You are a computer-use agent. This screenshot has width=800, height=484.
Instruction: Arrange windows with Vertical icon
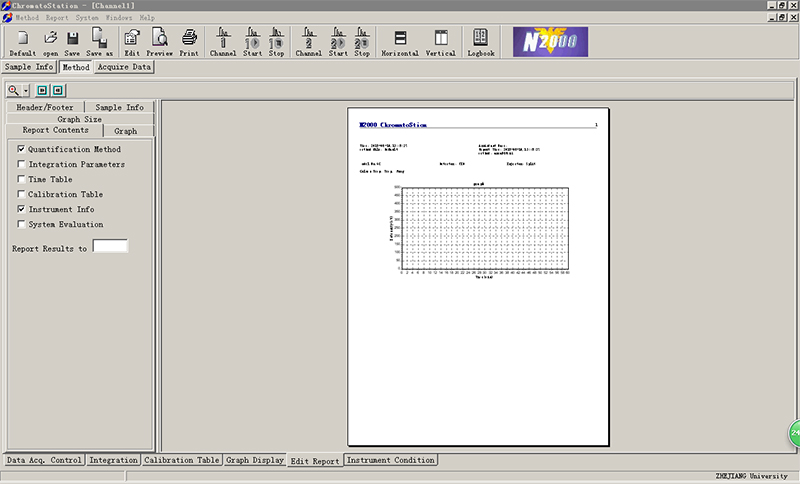point(441,42)
